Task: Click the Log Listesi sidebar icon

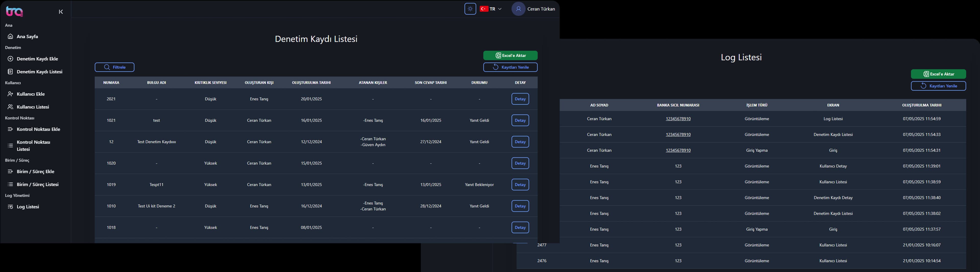Action: pos(10,207)
